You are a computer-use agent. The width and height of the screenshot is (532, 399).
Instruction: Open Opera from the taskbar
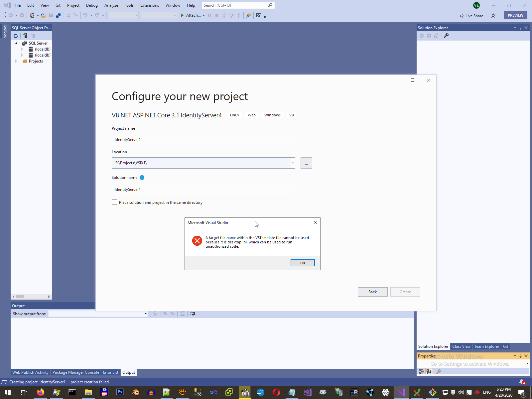pyautogui.click(x=276, y=392)
